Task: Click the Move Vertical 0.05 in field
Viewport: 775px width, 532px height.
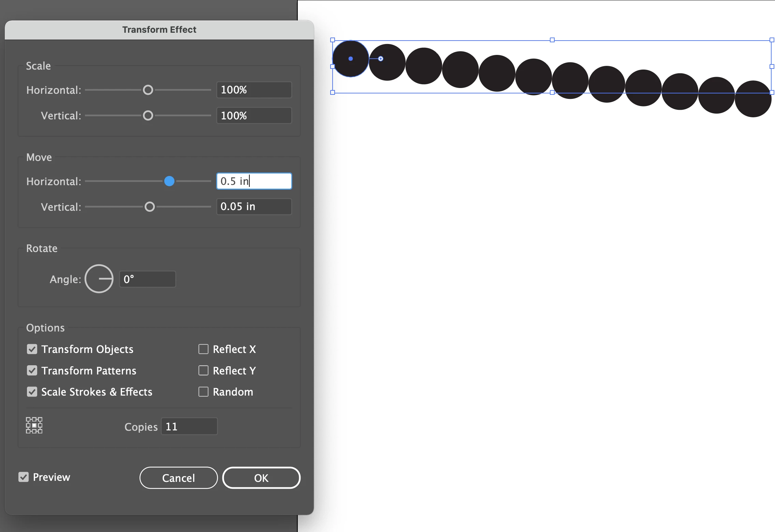Action: [x=254, y=207]
